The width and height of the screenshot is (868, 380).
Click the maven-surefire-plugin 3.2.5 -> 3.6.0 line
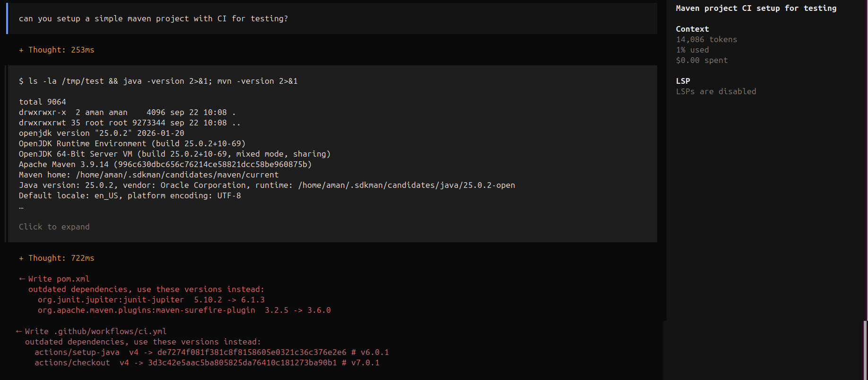click(184, 310)
